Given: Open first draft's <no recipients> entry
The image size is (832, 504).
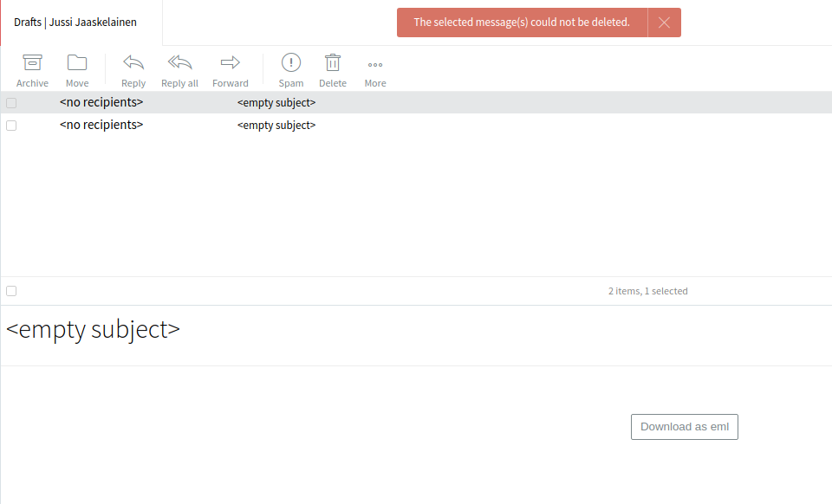Looking at the screenshot, I should [101, 102].
